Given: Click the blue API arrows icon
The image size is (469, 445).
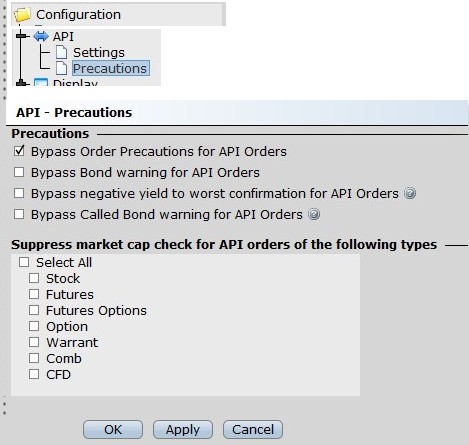Looking at the screenshot, I should 41,36.
